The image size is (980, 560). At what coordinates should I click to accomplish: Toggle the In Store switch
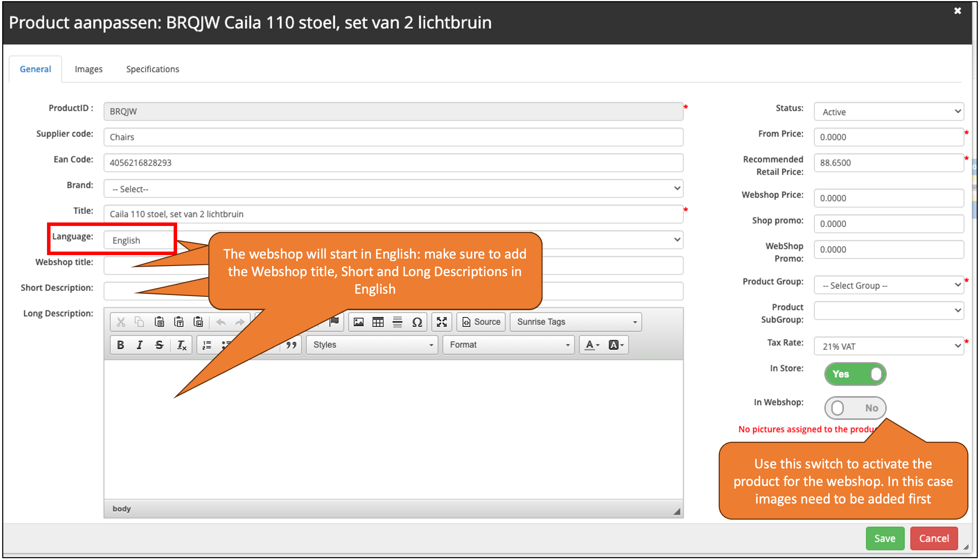point(855,374)
